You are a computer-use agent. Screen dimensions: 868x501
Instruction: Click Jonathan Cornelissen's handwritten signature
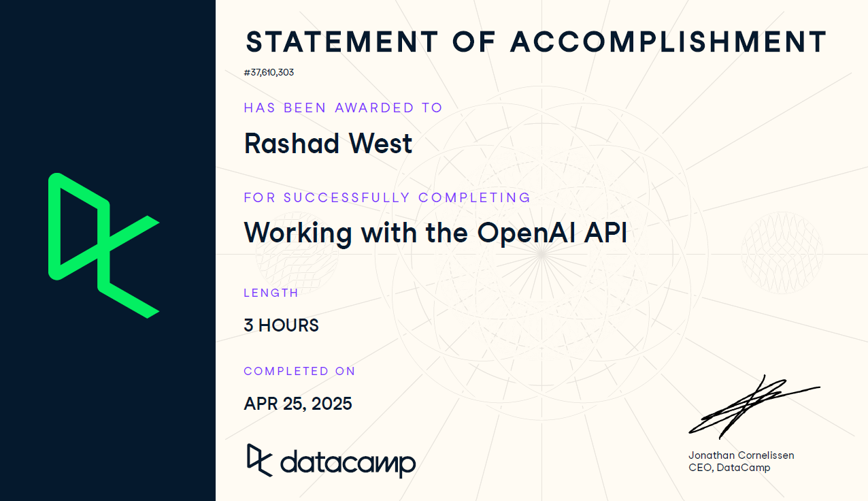[x=754, y=406]
